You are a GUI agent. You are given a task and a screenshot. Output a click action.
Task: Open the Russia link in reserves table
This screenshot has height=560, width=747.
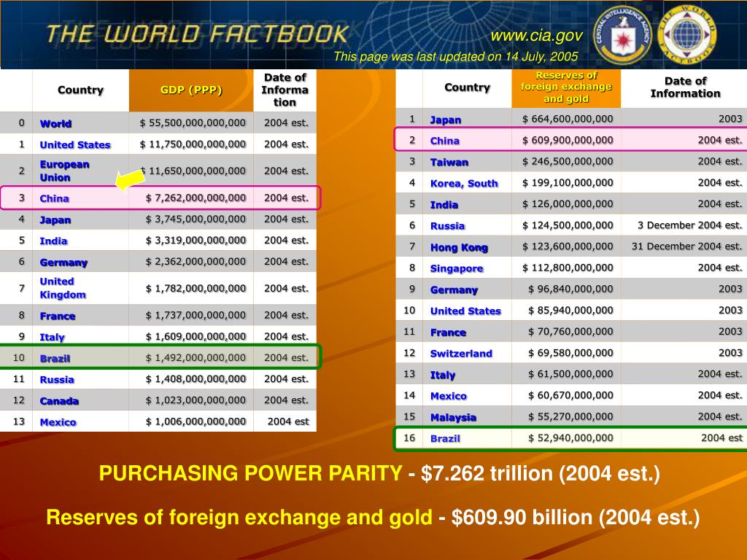coord(447,226)
